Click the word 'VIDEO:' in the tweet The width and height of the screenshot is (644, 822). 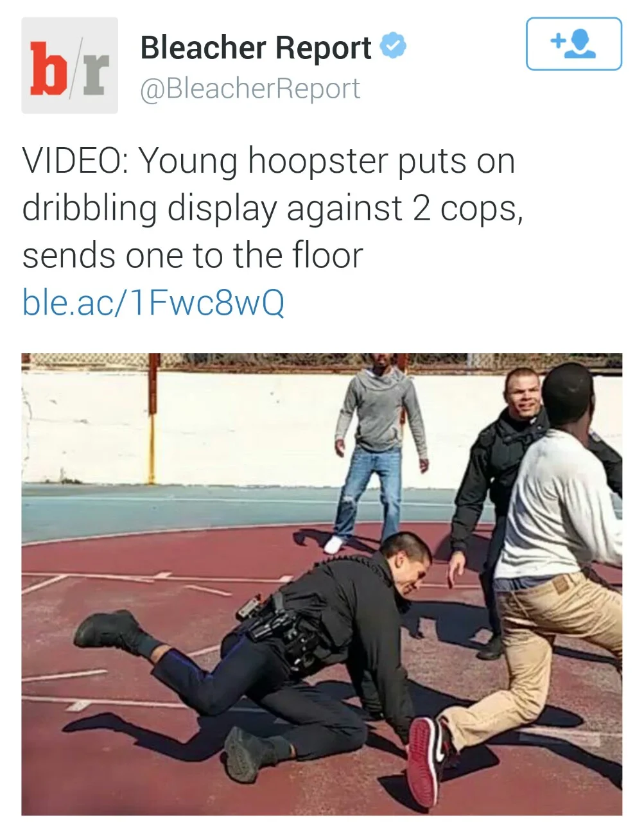[74, 160]
